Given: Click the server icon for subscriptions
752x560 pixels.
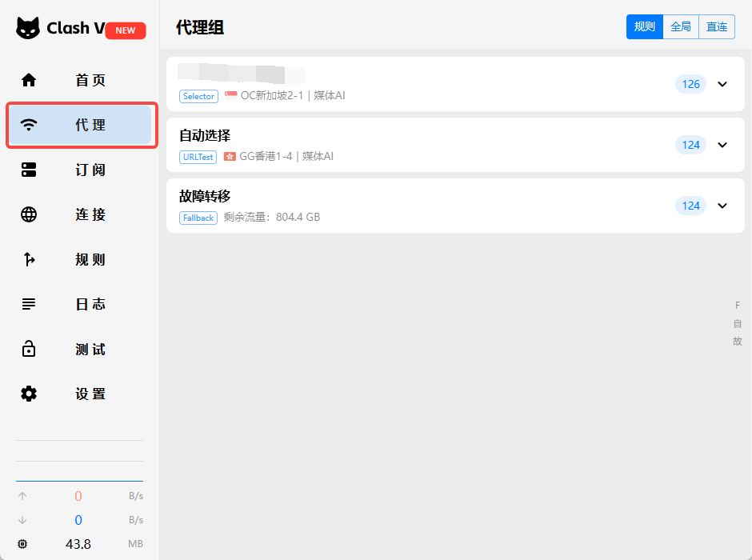Looking at the screenshot, I should click(x=29, y=170).
